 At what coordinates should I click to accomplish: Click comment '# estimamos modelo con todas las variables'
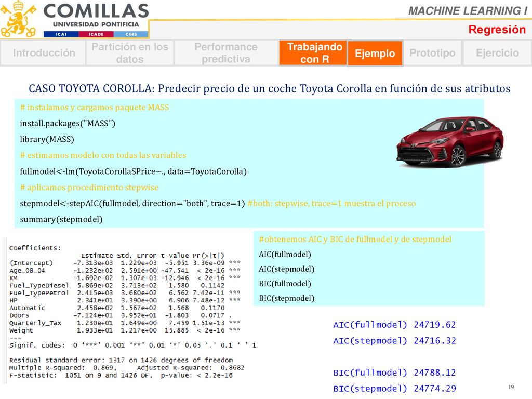[103, 155]
